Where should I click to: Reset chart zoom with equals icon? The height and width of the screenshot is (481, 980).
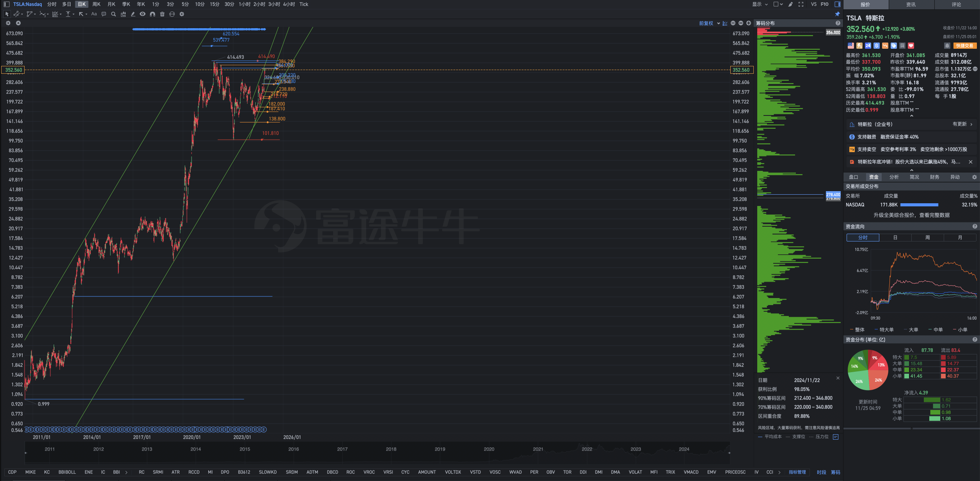[733, 23]
